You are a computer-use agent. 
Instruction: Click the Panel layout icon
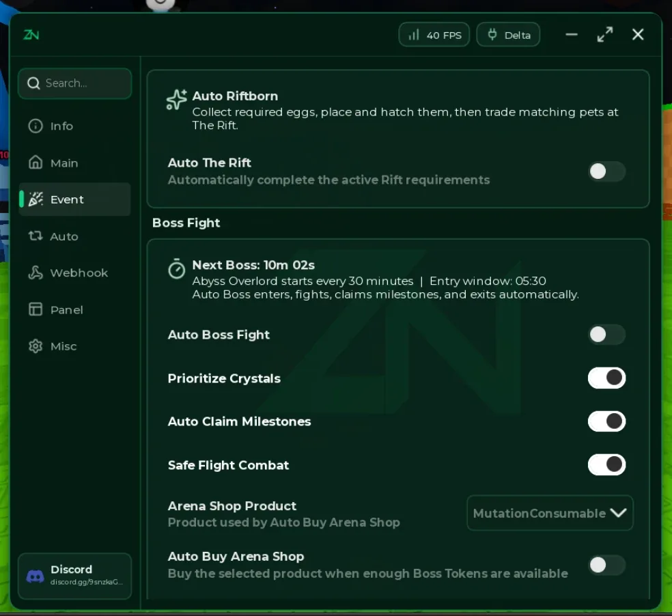[36, 309]
